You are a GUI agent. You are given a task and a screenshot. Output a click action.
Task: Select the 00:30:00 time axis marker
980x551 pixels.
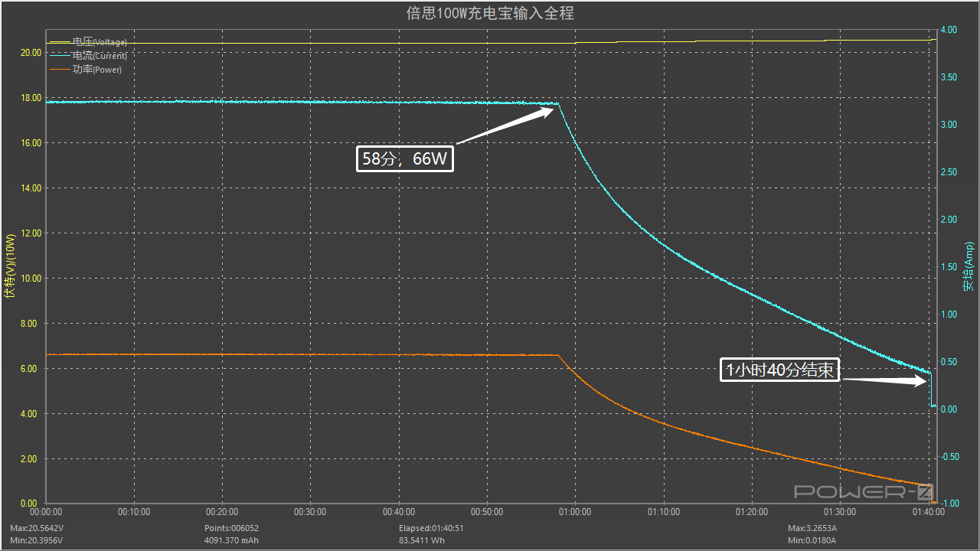310,512
